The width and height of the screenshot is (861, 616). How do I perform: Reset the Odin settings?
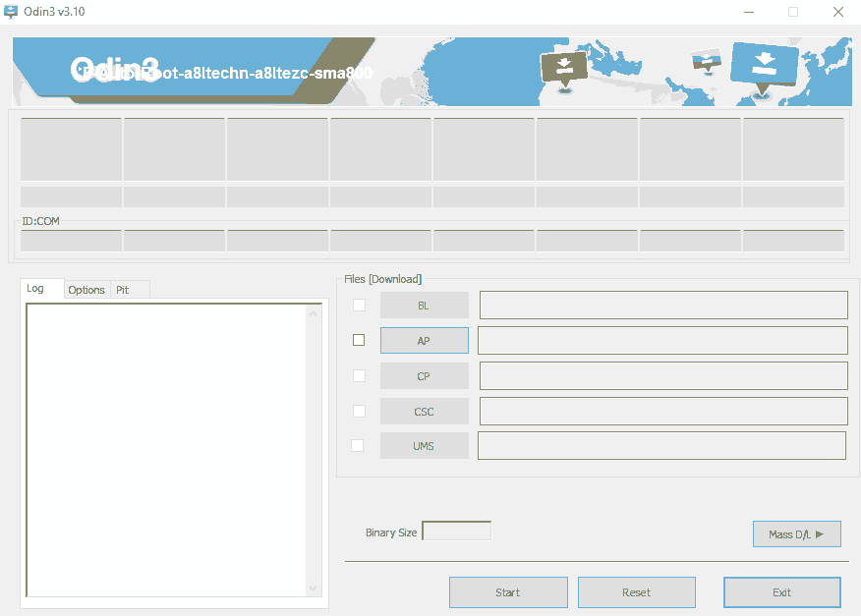(637, 592)
